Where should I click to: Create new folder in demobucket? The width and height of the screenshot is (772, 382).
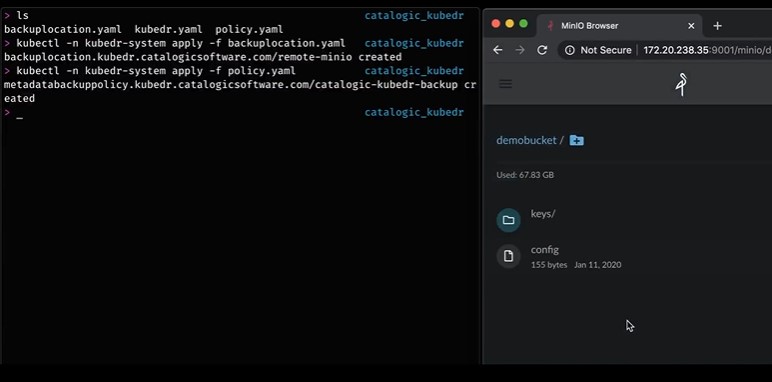[x=577, y=141]
